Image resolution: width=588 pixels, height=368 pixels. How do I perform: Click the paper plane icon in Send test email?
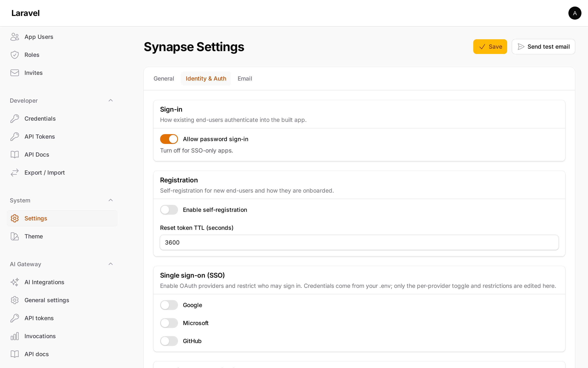pyautogui.click(x=521, y=46)
